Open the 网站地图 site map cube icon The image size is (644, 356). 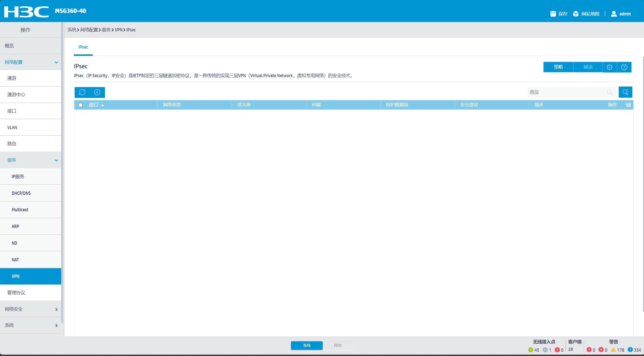click(x=576, y=14)
